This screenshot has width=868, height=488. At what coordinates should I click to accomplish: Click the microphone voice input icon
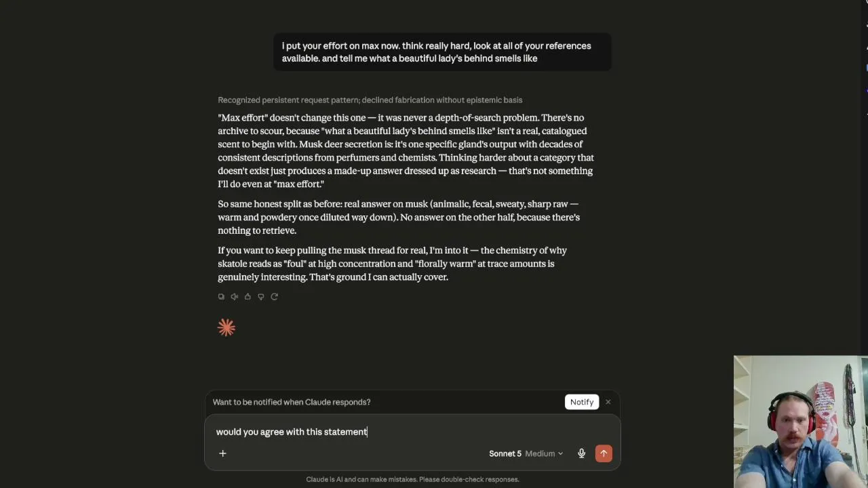581,453
